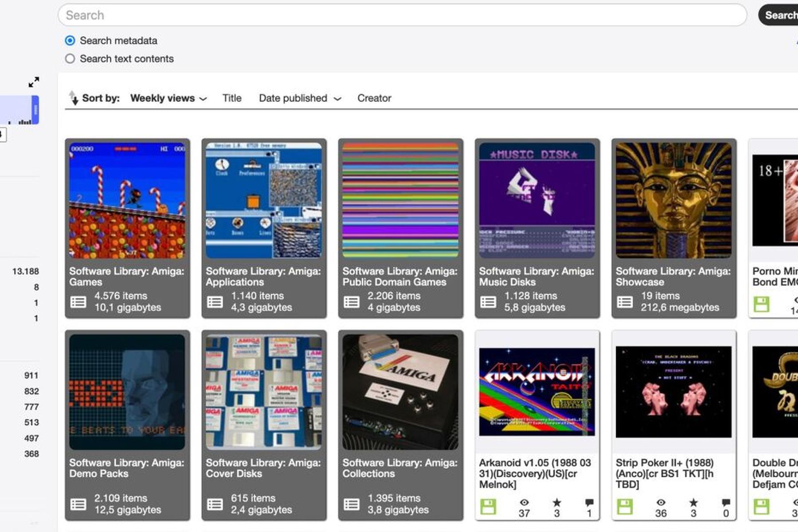Open Amiga: Showcase title link
This screenshot has width=798, height=532.
673,277
